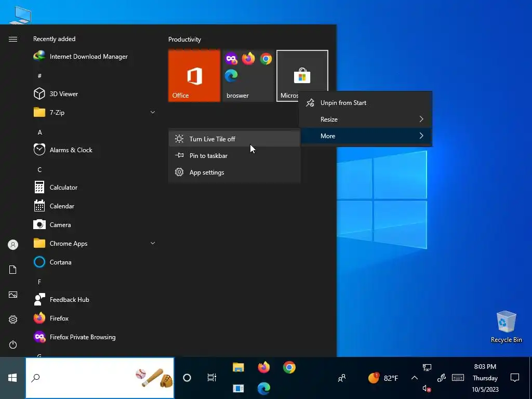Viewport: 532px width, 399px height.
Task: Open the Calculator app
Action: tap(56, 187)
